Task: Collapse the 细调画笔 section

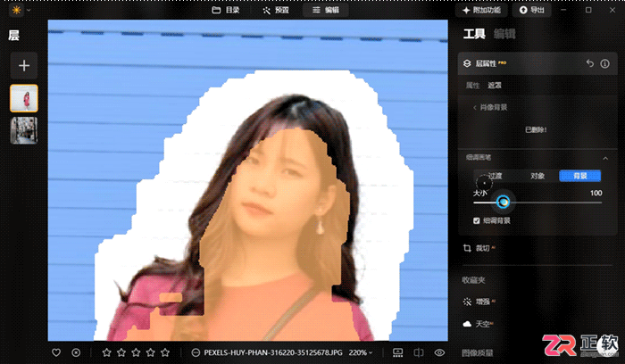Action: coord(605,158)
